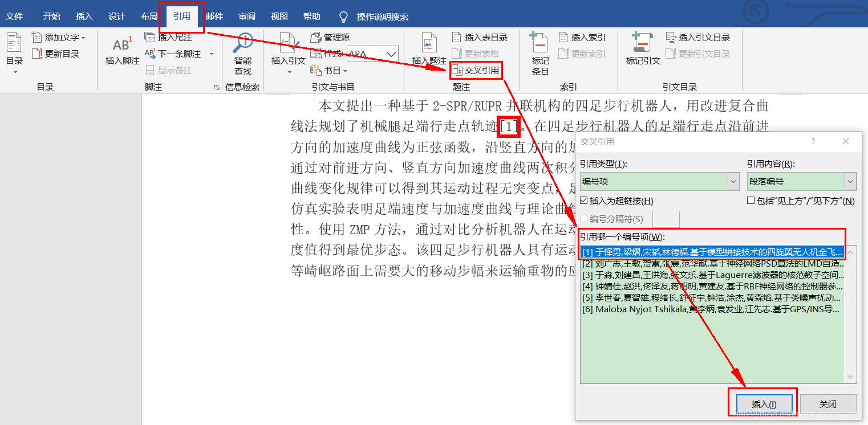Select reference item [6] Maloba Nyjot Tshikala
The image size is (868, 425).
[712, 309]
